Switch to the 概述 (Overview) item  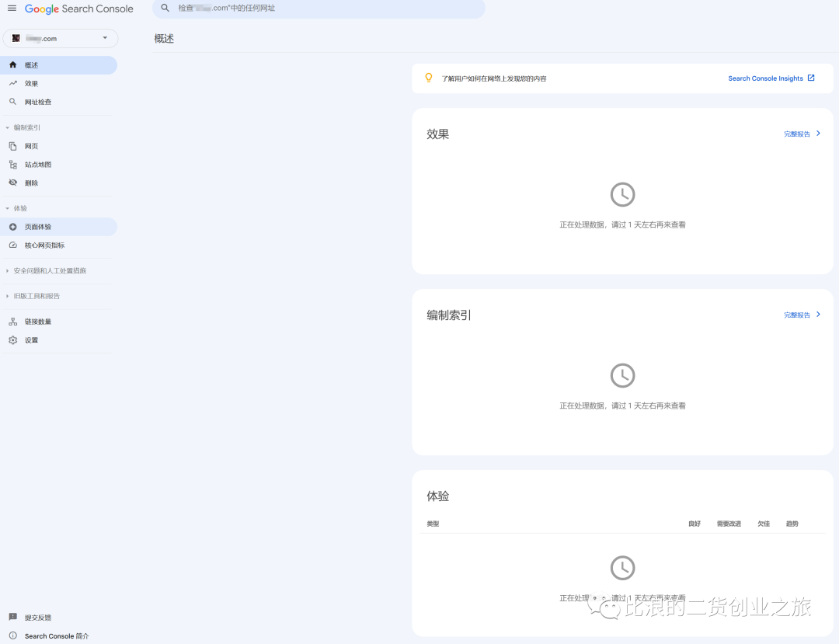click(x=30, y=65)
